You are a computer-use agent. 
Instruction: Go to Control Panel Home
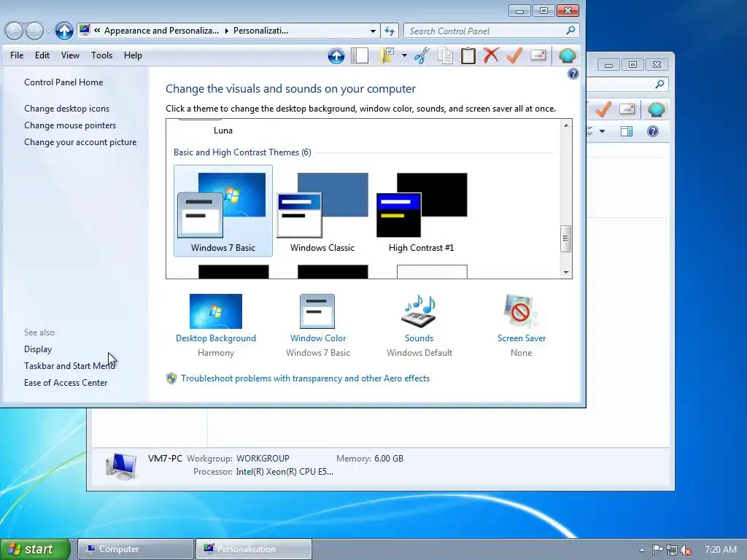point(63,82)
